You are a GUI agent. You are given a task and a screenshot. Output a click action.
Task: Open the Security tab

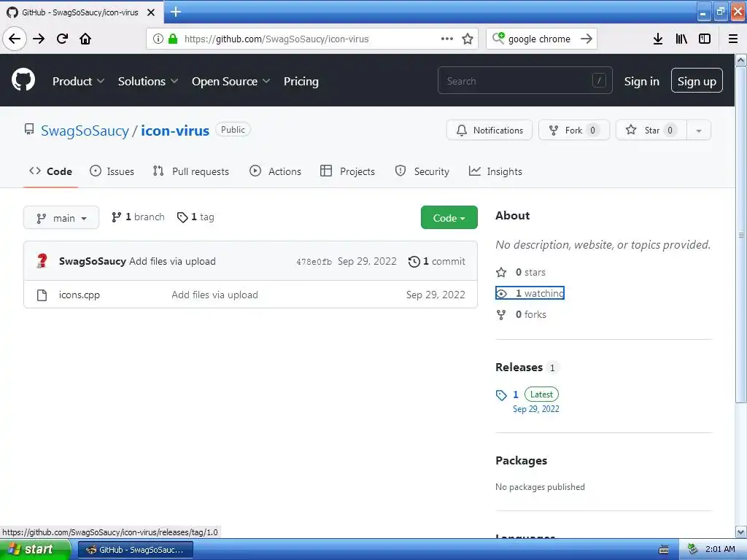tap(422, 171)
